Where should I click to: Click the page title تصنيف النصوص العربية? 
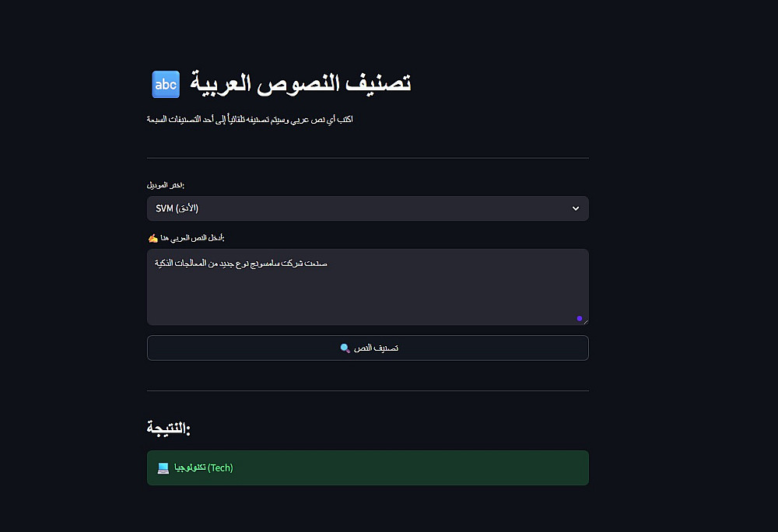pos(301,84)
